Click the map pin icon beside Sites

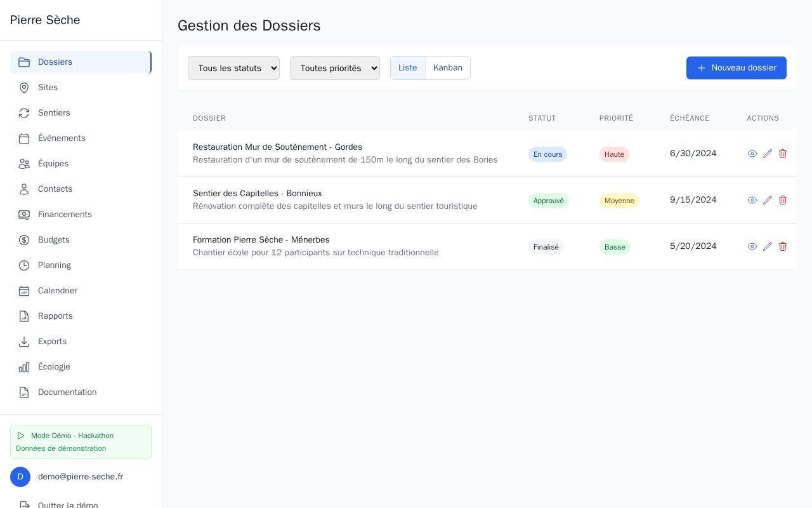[24, 88]
